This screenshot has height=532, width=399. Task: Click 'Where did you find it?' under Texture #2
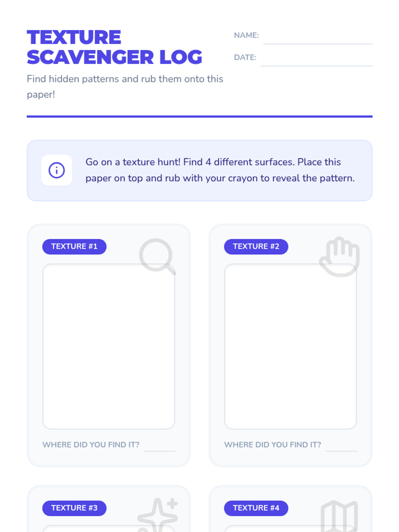(273, 445)
